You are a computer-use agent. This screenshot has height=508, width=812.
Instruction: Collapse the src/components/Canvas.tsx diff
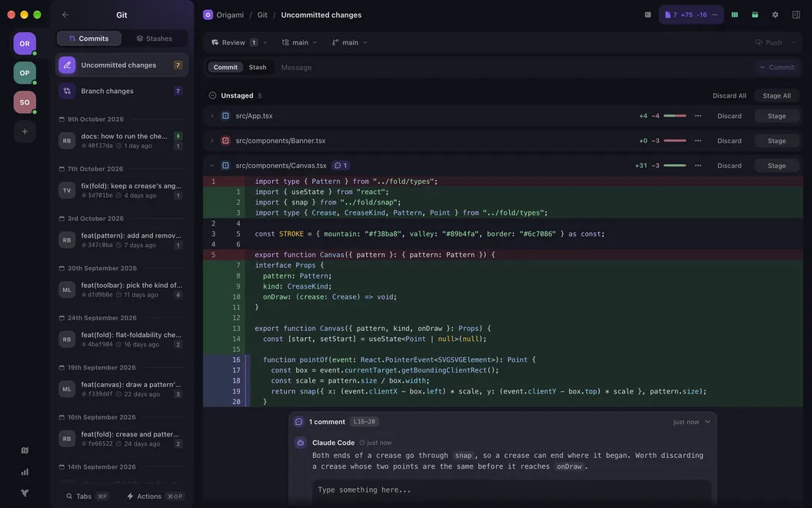211,165
